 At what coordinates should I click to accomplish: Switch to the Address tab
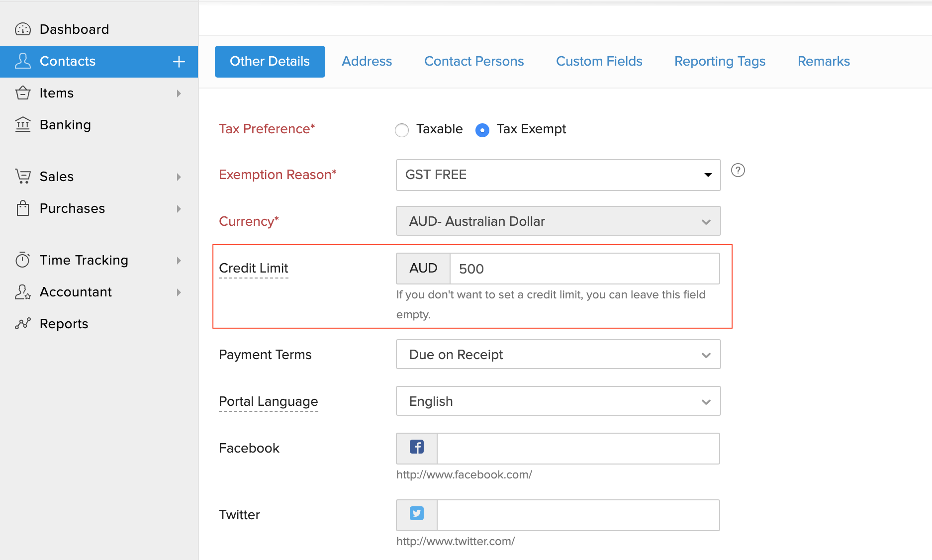(x=367, y=61)
